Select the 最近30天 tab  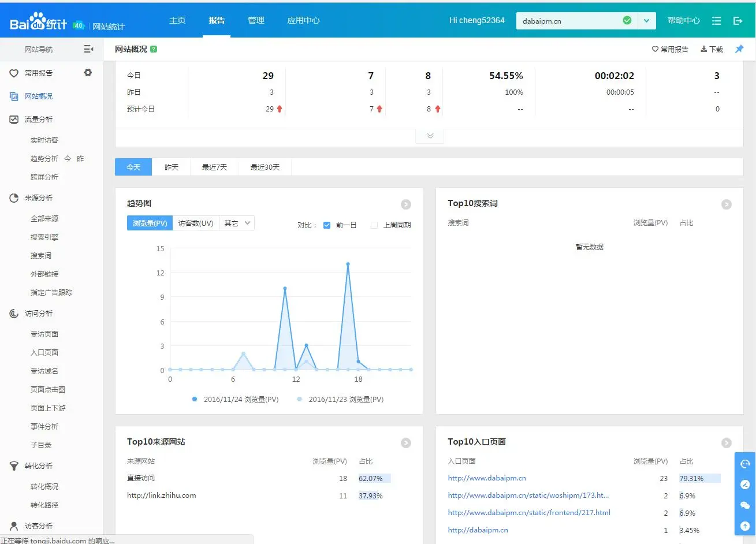(265, 167)
